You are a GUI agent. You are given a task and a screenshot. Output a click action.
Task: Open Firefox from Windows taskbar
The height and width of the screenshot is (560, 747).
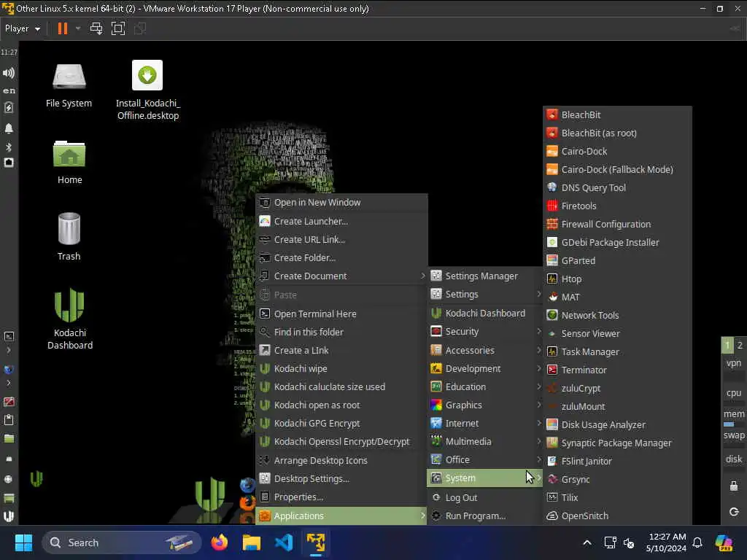click(x=220, y=542)
